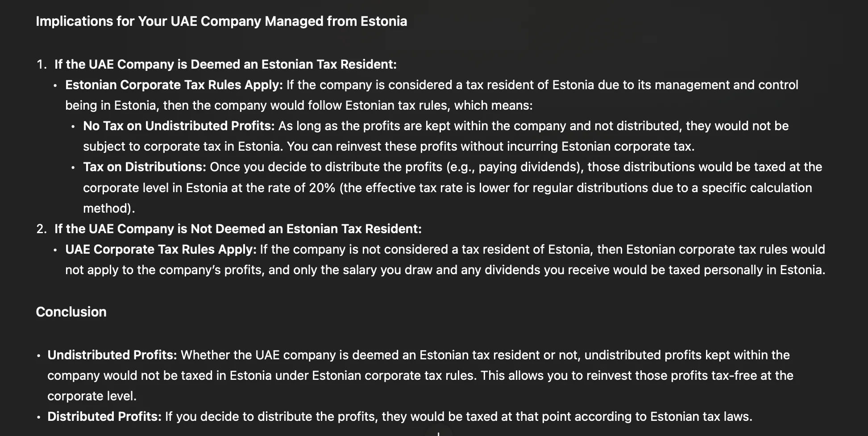The width and height of the screenshot is (868, 436).
Task: Click 'Undistributed Profits:' in the conclusion
Action: pos(112,355)
